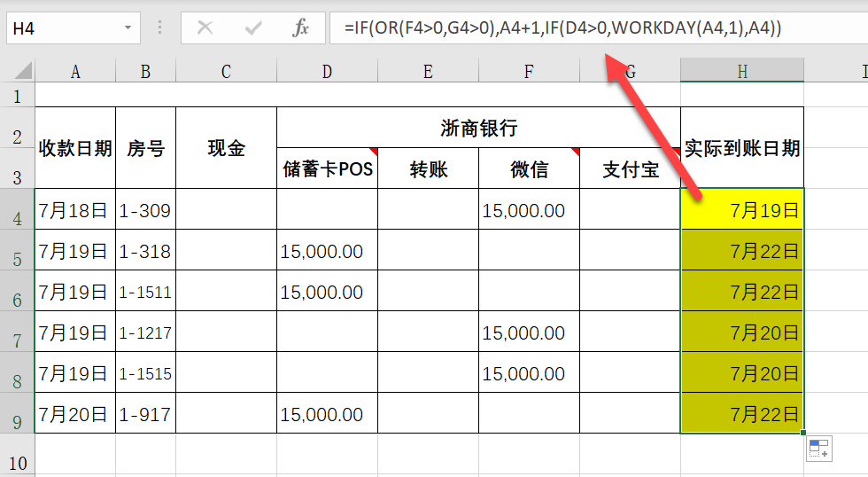Click the Name Box showing H4

coord(62,28)
